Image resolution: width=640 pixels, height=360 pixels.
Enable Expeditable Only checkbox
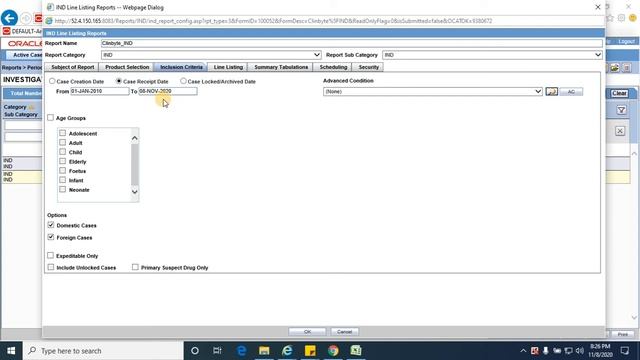[51, 256]
